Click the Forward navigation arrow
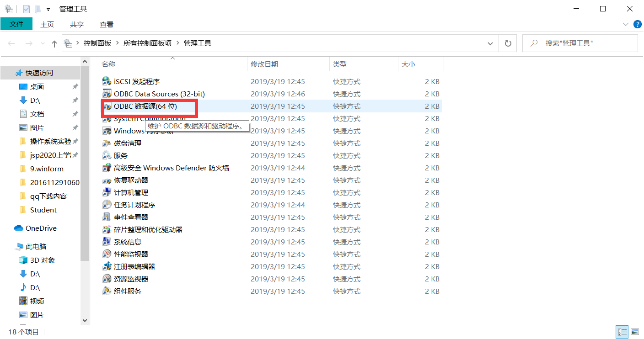Screen dimensions: 644x339 click(28, 43)
